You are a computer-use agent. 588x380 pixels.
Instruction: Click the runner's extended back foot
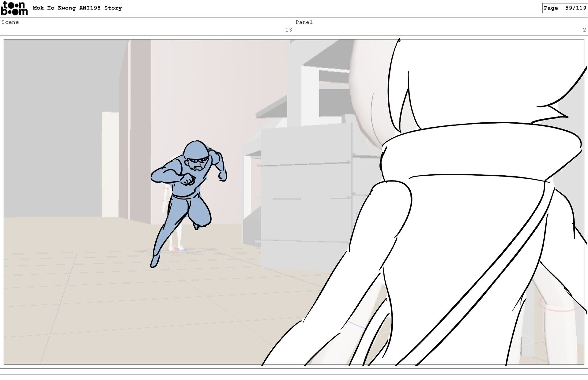tap(154, 262)
